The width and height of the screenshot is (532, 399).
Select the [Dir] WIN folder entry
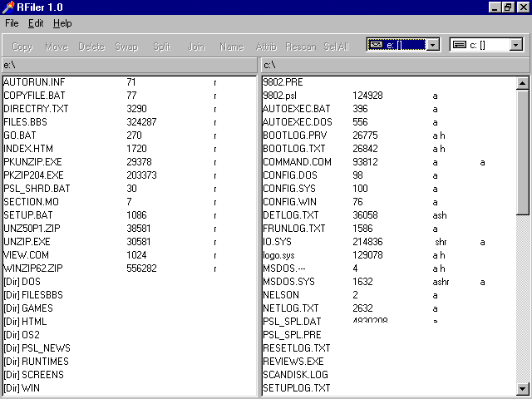pos(22,387)
